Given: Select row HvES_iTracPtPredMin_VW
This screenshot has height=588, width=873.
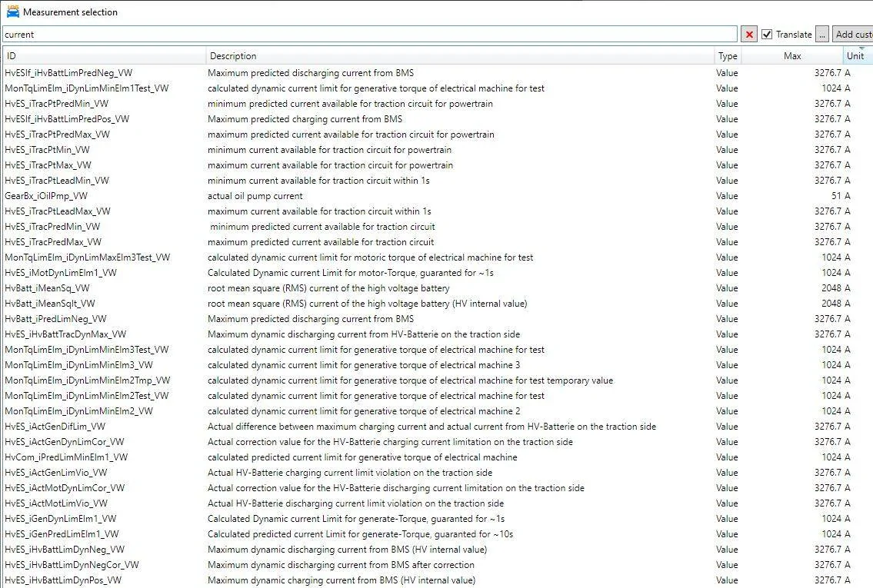Looking at the screenshot, I should click(437, 104).
